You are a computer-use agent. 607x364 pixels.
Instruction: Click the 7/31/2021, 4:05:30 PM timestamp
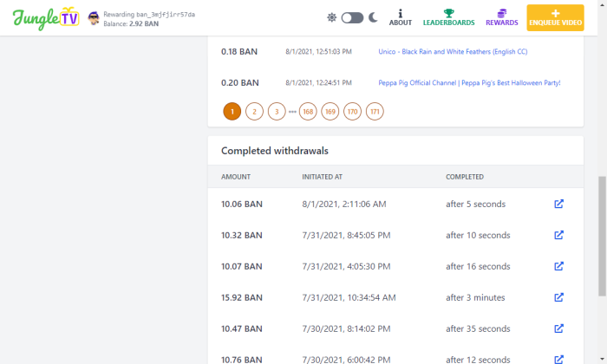346,266
